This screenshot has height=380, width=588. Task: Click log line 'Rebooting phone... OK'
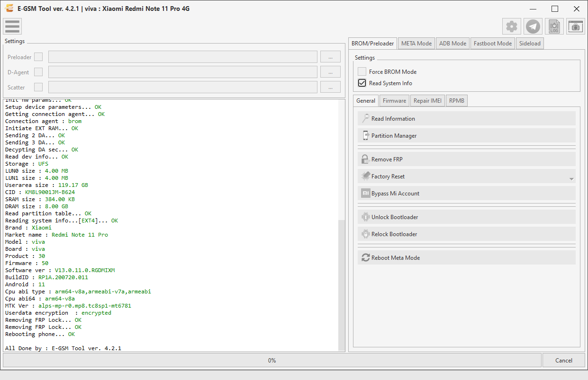(40, 334)
